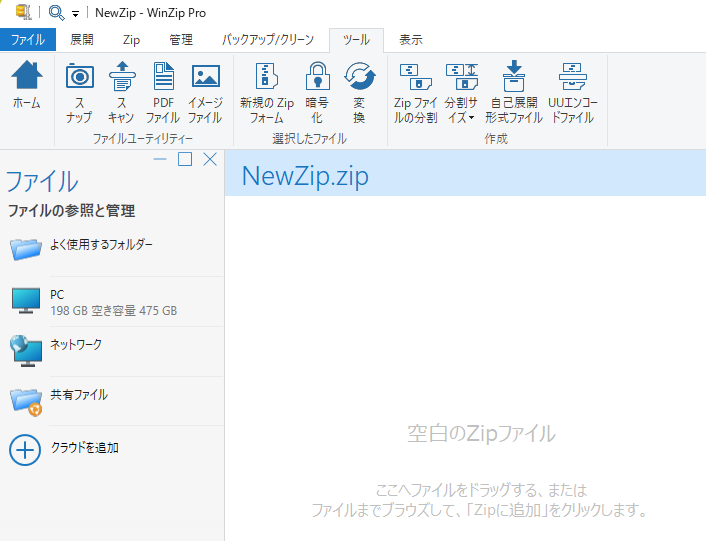The width and height of the screenshot is (706, 541).
Task: Minimize the ファイル pane
Action: [x=160, y=159]
